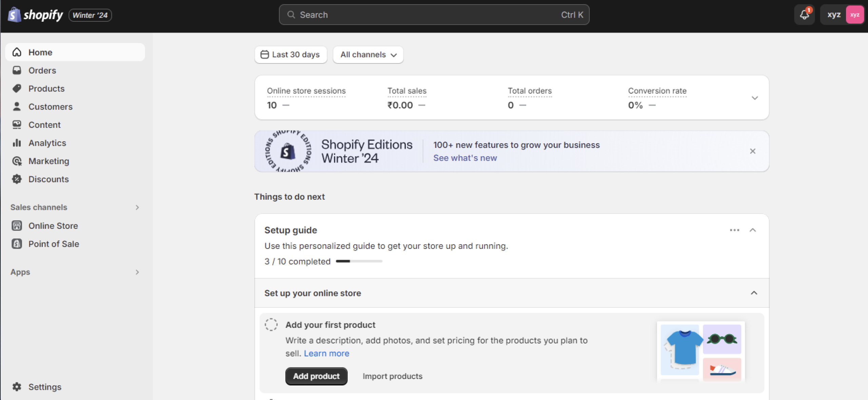Click the Add product button
The width and height of the screenshot is (868, 400).
pos(316,376)
